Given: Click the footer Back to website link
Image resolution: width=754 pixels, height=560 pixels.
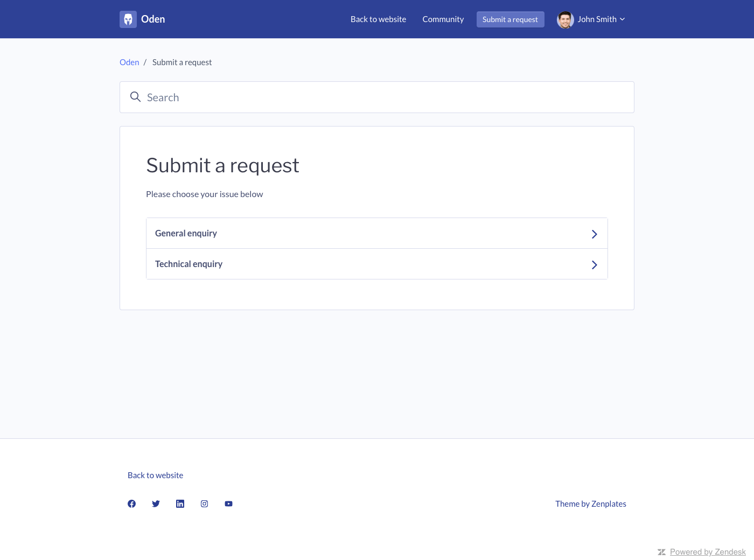Looking at the screenshot, I should (155, 475).
